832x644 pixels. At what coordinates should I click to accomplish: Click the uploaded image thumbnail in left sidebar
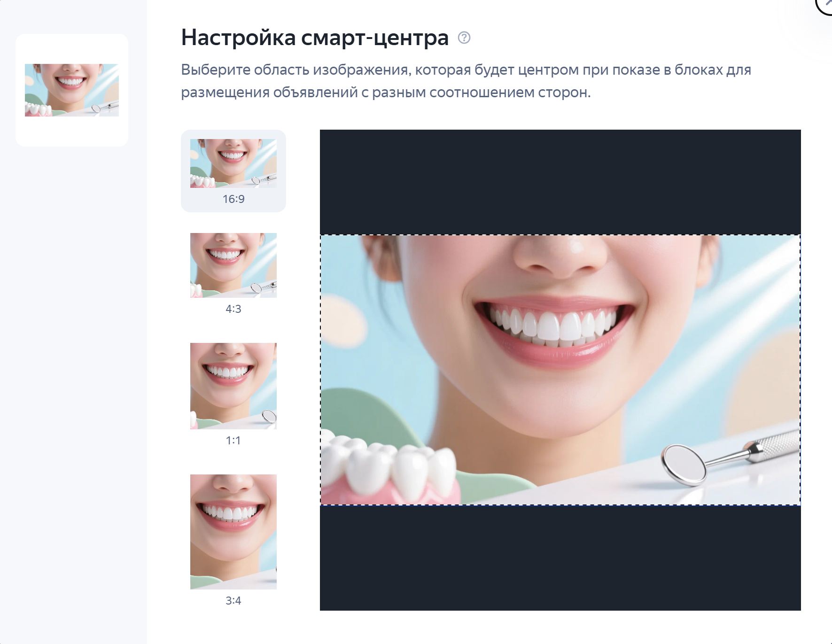[72, 90]
